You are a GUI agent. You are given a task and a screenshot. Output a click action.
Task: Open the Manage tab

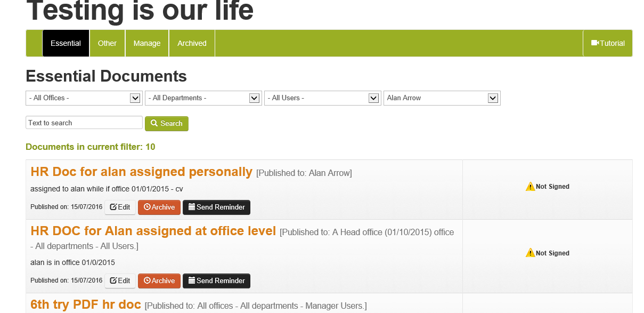[x=147, y=43]
